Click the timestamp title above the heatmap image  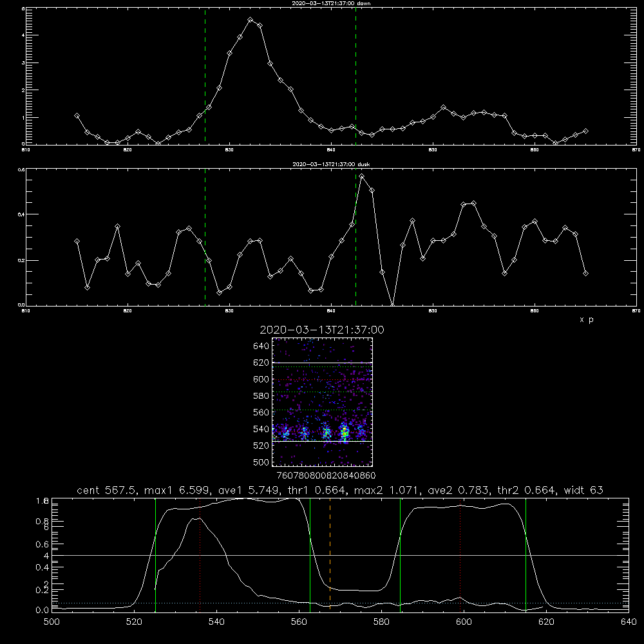tap(322, 330)
